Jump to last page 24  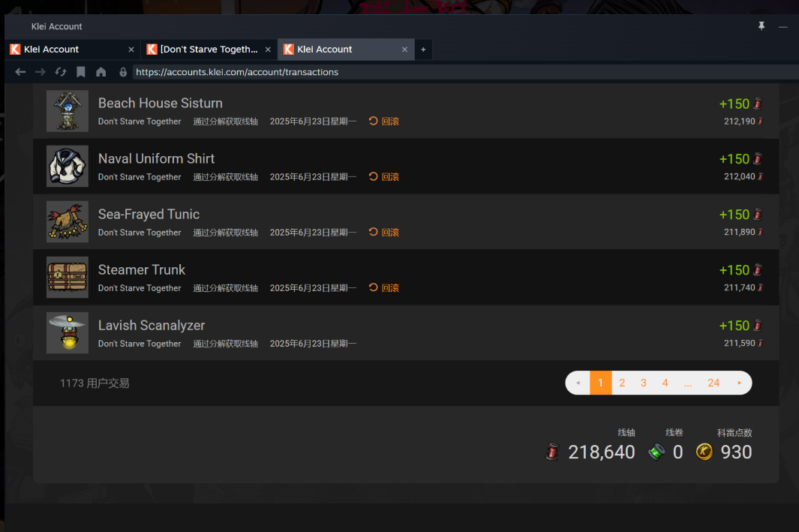713,383
